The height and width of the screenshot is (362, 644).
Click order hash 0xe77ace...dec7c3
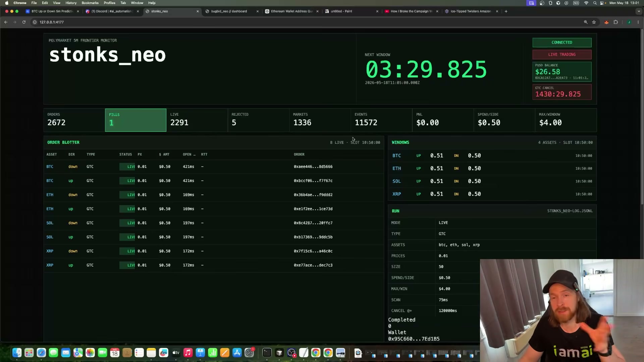pos(313,265)
